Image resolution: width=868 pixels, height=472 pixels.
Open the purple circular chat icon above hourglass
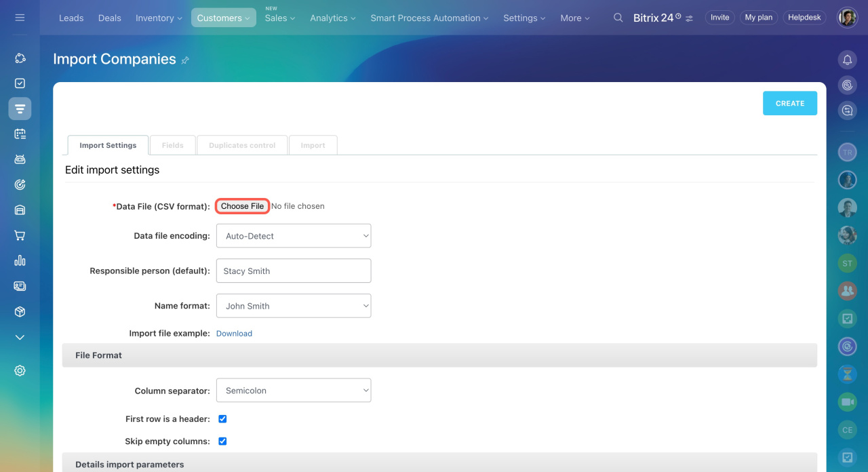pyautogui.click(x=847, y=347)
